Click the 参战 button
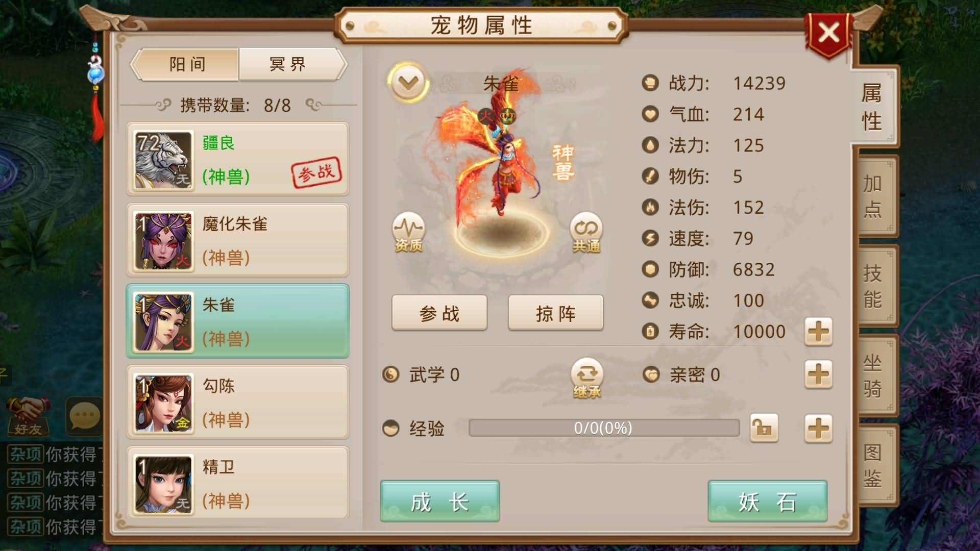Viewport: 980px width, 551px height. click(x=439, y=313)
